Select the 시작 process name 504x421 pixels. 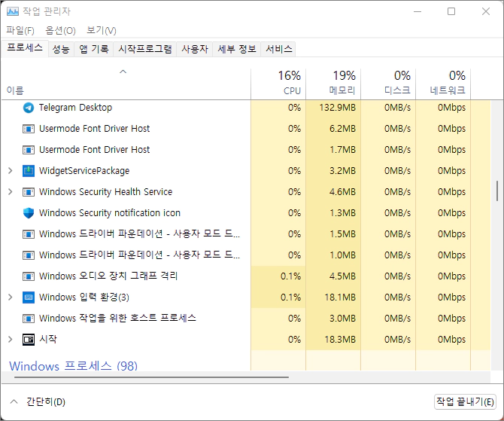[x=48, y=339]
